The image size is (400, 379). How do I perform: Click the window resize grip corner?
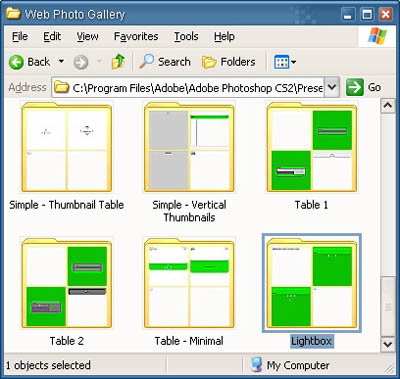[x=389, y=367]
